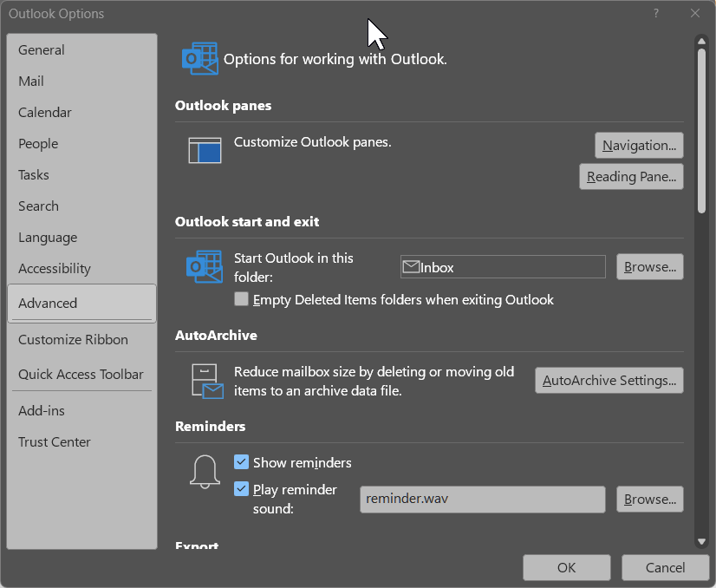Open the Trust Center category
This screenshot has height=588, width=716.
[x=82, y=442]
